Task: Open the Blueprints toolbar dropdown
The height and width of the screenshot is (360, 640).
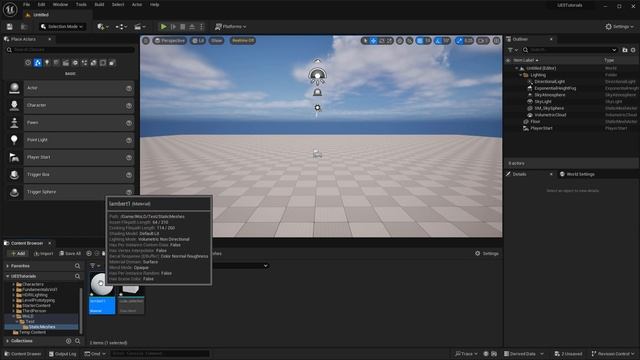Action: tap(121, 27)
